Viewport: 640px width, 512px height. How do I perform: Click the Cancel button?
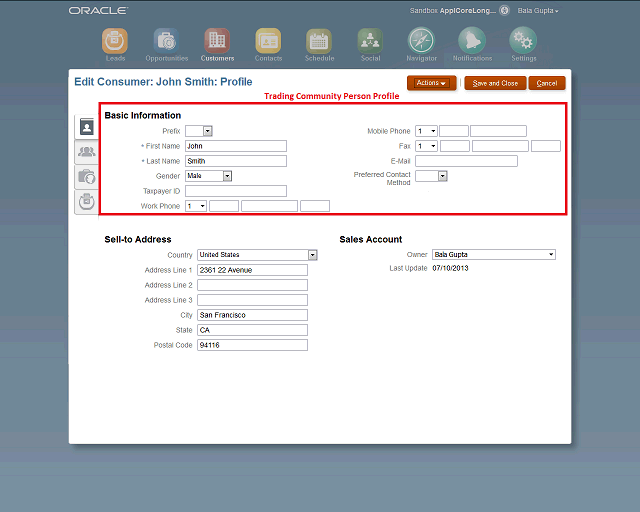click(547, 83)
